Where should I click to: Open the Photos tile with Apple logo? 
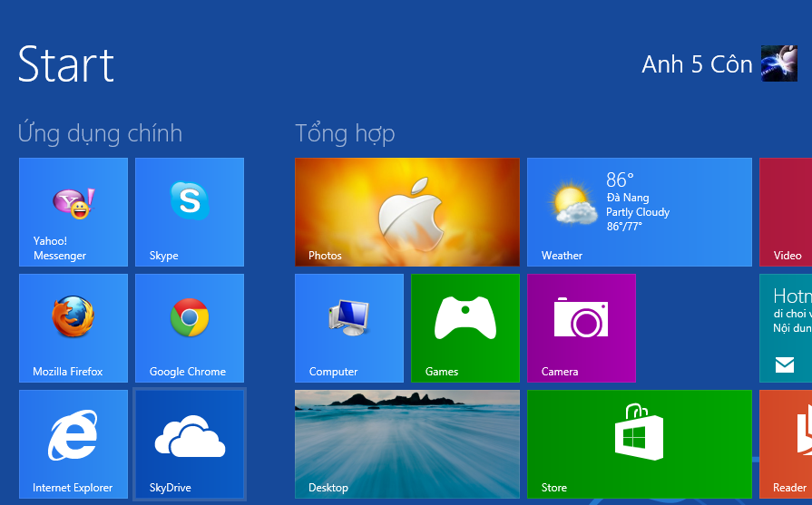coord(407,212)
